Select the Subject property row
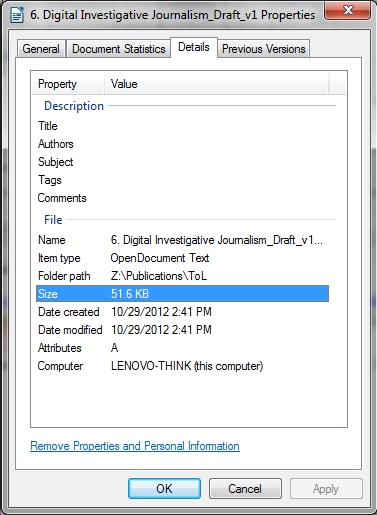 coord(182,162)
